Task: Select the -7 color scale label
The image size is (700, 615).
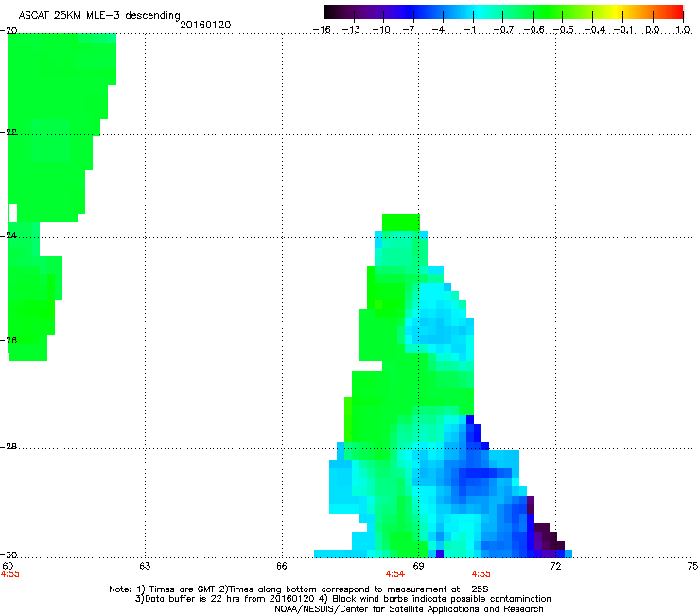Action: [x=409, y=30]
